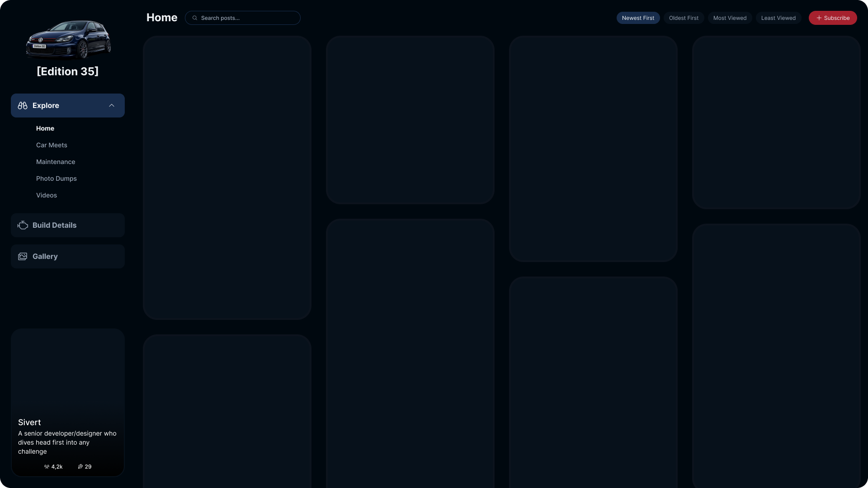Image resolution: width=868 pixels, height=488 pixels.
Task: Click the Edition 35 car logo
Action: (68, 40)
